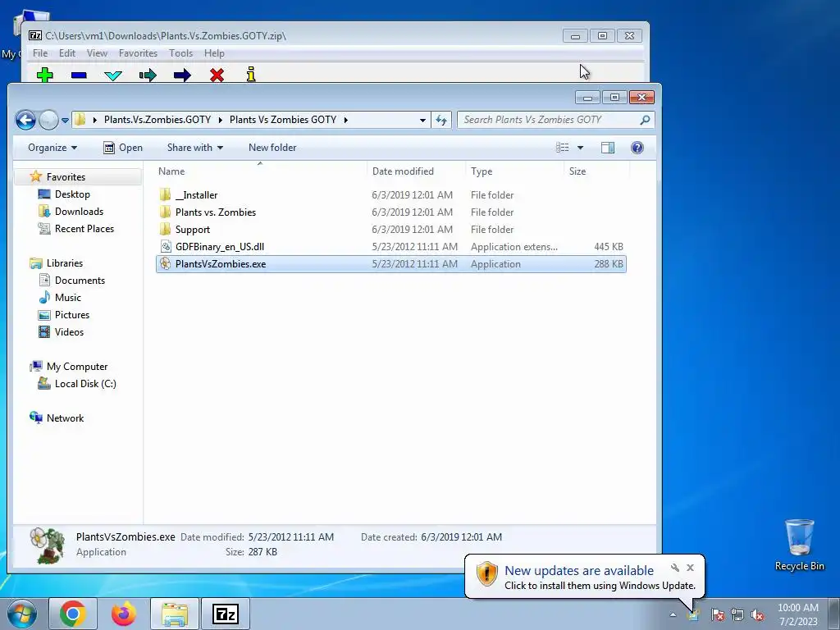This screenshot has height=630, width=840.
Task: Open the Tools menu in 7-Zip window
Action: (181, 53)
